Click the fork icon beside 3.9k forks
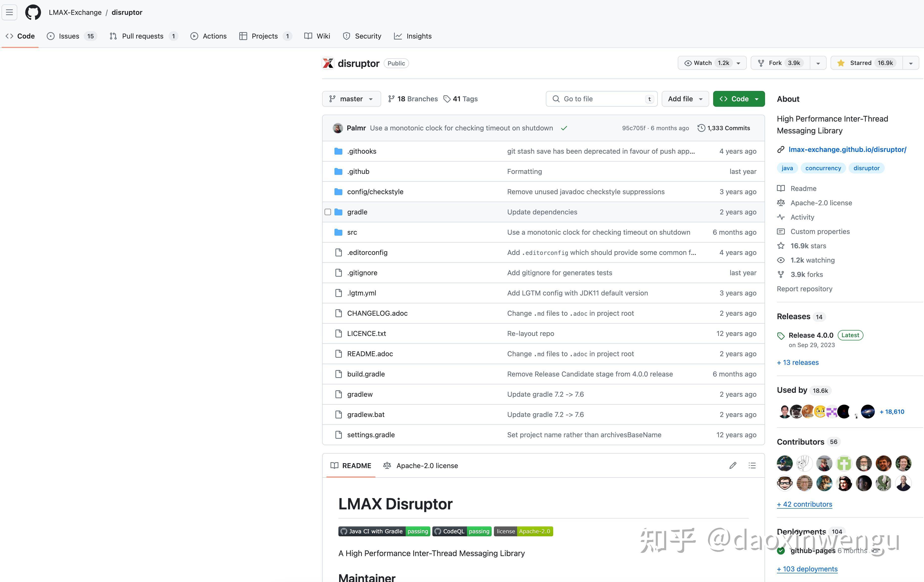Image resolution: width=924 pixels, height=582 pixels. (x=780, y=274)
